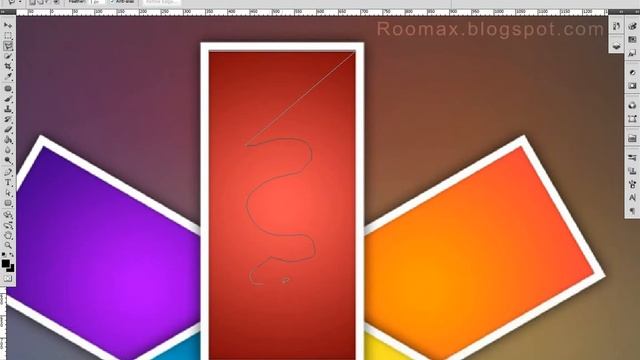Select the Quick Selection tool
This screenshot has width=640, height=360.
[x=8, y=56]
